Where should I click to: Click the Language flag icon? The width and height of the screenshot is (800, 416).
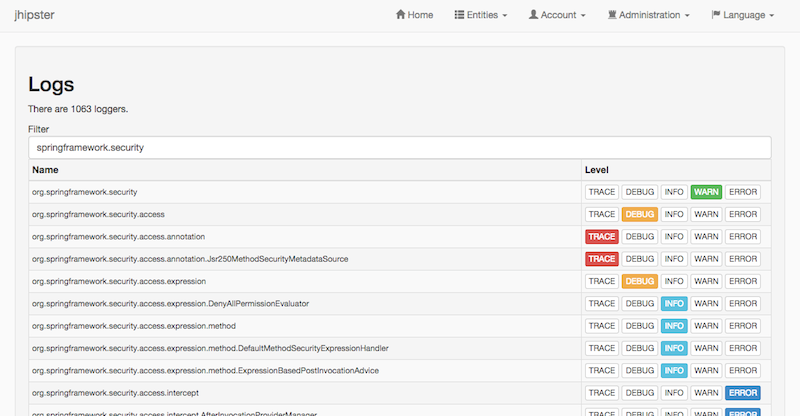coord(716,15)
